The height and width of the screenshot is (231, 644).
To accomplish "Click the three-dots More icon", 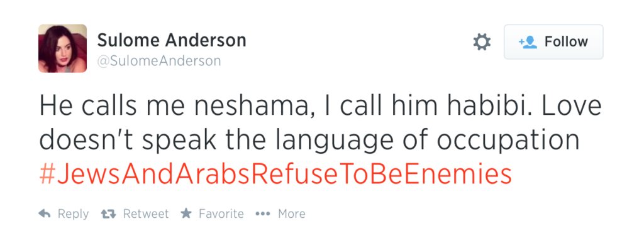I will coord(262,214).
